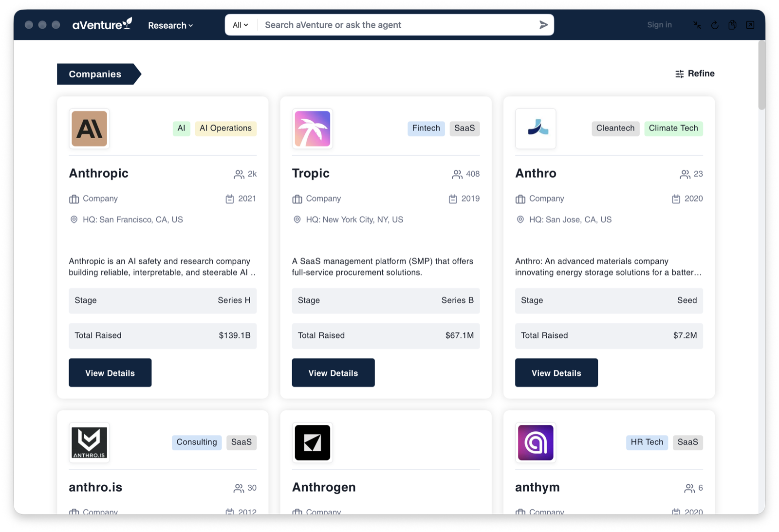Click the $67.1M total raised value
779x532 pixels.
pyautogui.click(x=460, y=335)
